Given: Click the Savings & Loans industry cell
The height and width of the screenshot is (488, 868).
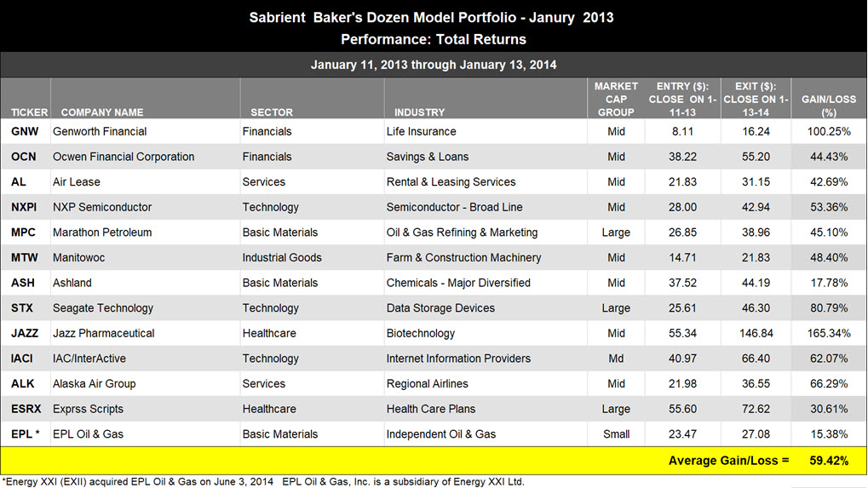Looking at the screenshot, I should tap(428, 158).
